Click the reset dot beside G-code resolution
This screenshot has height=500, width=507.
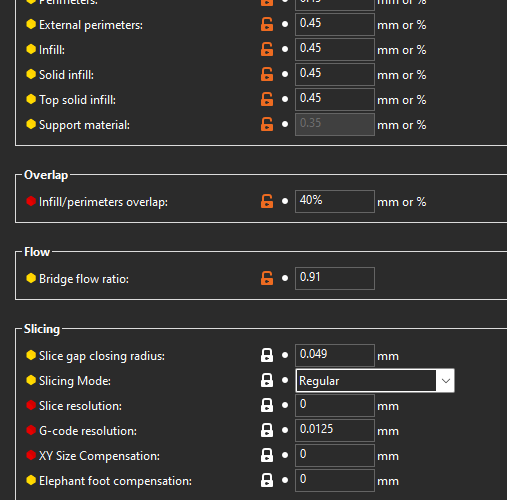click(285, 430)
